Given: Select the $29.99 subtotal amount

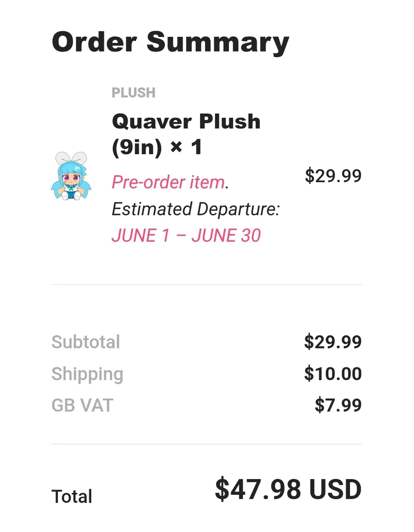Looking at the screenshot, I should (333, 342).
